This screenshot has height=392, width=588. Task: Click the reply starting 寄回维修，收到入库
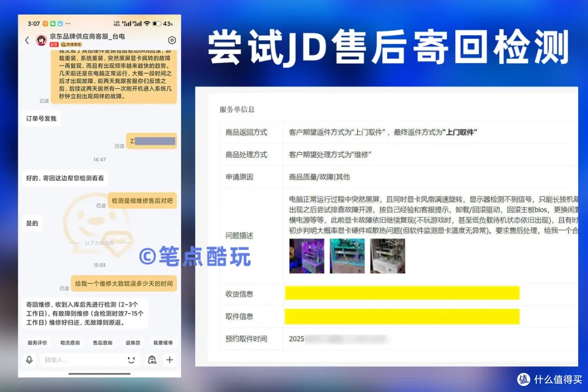(85, 313)
